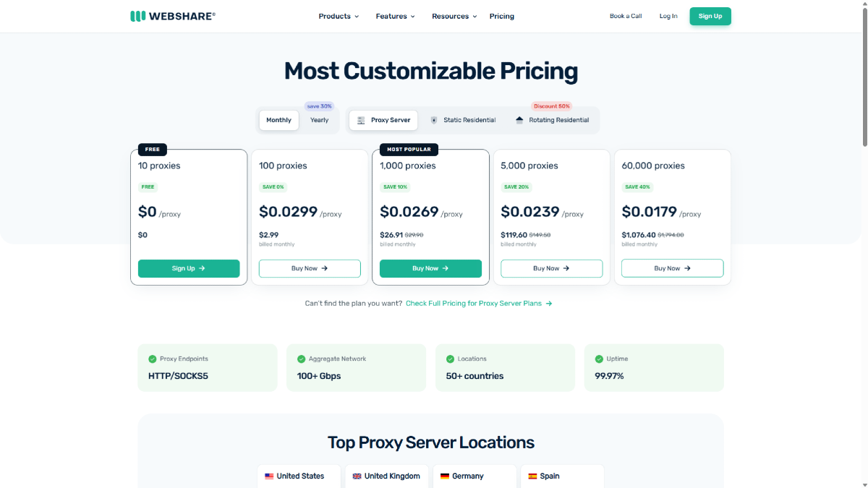The image size is (868, 488).
Task: Click the '$0.0179' per proxy price
Action: (x=650, y=212)
